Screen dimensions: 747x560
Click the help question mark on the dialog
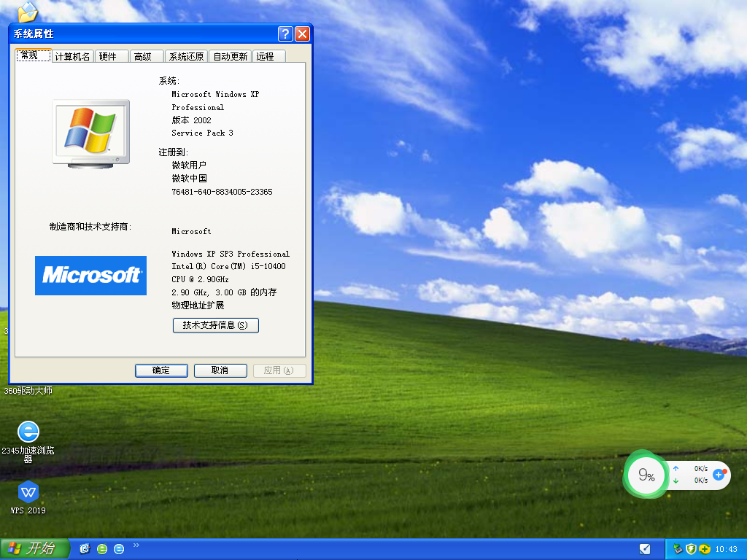coord(285,34)
